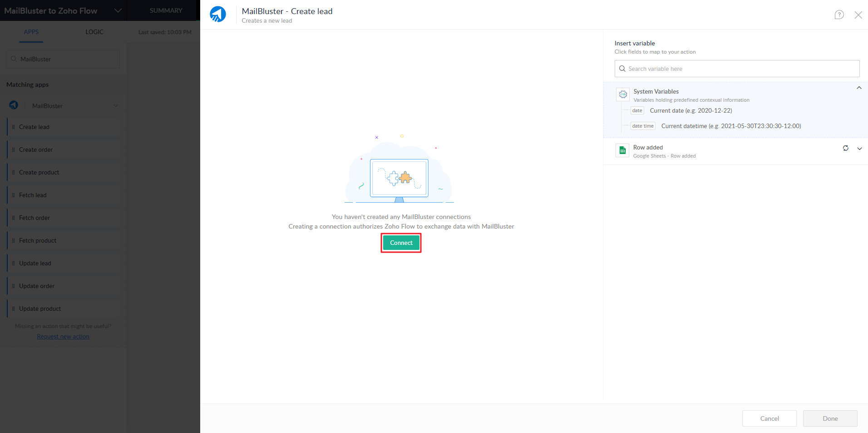The image size is (868, 433).
Task: Close the Create lead dialog
Action: click(x=858, y=15)
